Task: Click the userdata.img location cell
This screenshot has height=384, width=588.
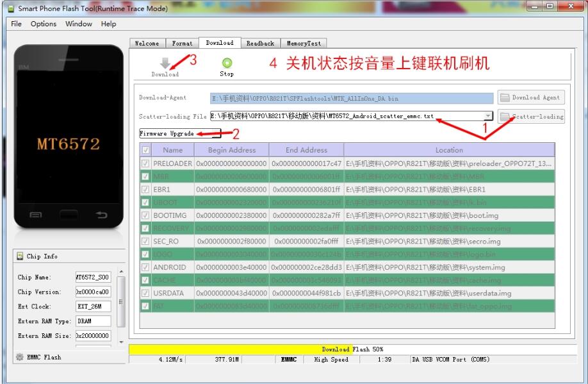Action: [449, 293]
